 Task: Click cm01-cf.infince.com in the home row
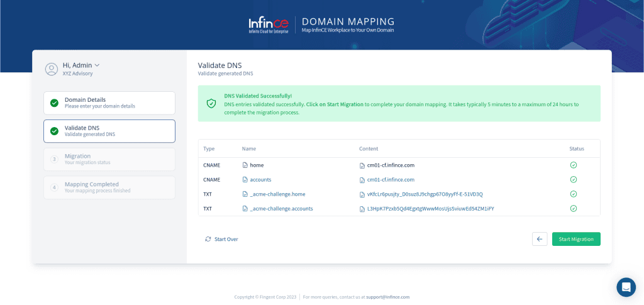391,165
